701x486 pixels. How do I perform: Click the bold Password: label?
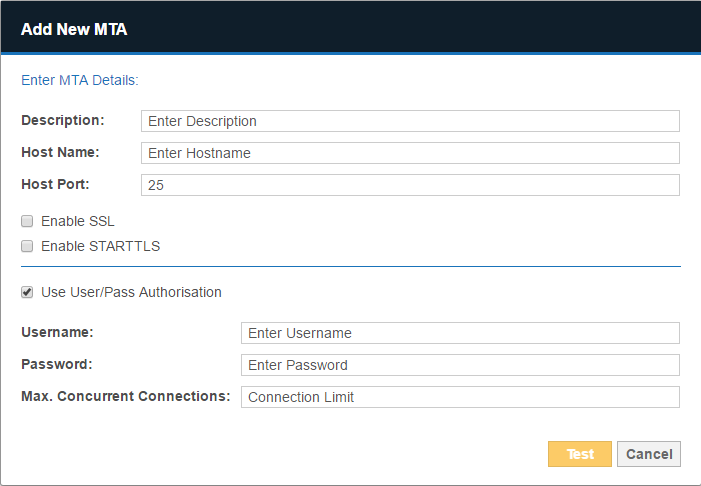(56, 364)
